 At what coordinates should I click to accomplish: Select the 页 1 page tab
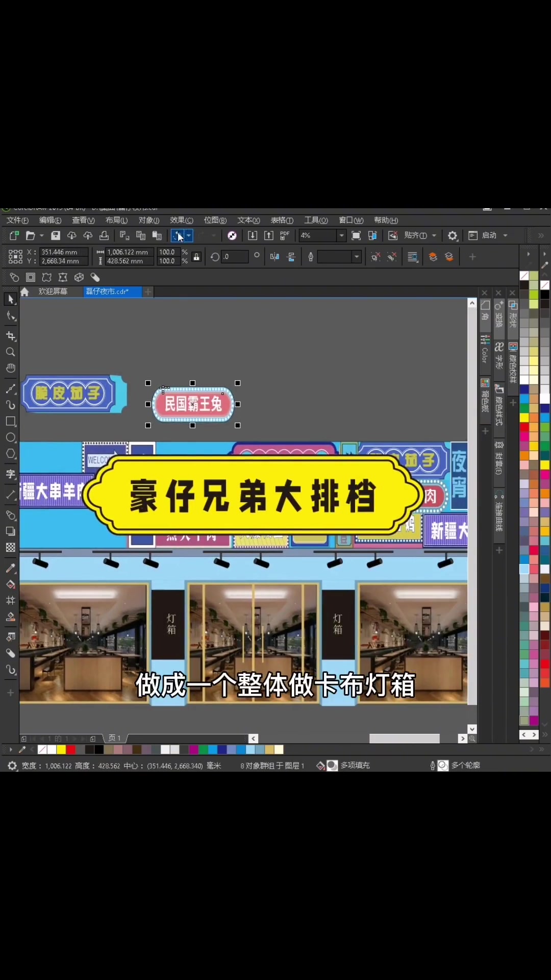pyautogui.click(x=115, y=738)
